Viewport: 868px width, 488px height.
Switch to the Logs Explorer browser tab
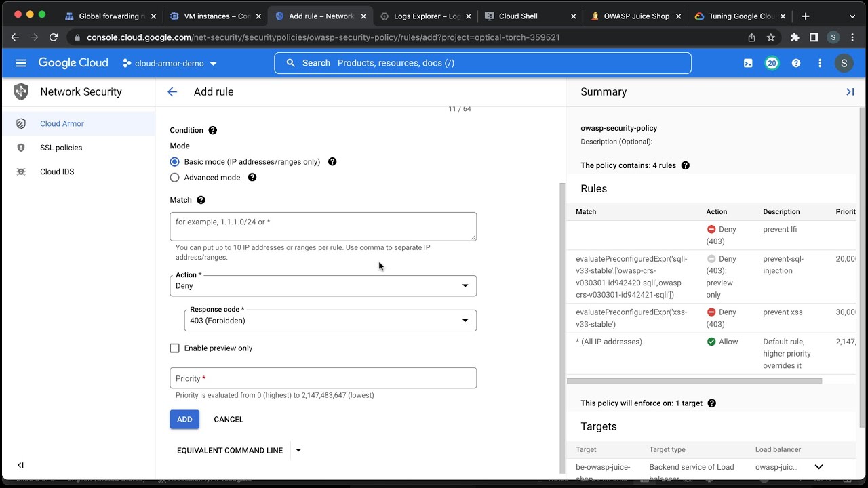click(427, 16)
